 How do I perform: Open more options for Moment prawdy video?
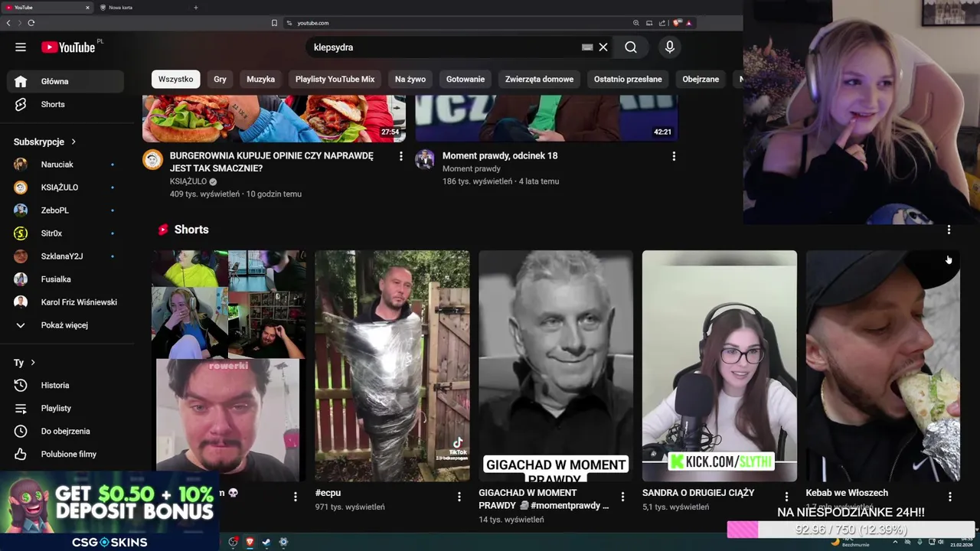pyautogui.click(x=674, y=156)
